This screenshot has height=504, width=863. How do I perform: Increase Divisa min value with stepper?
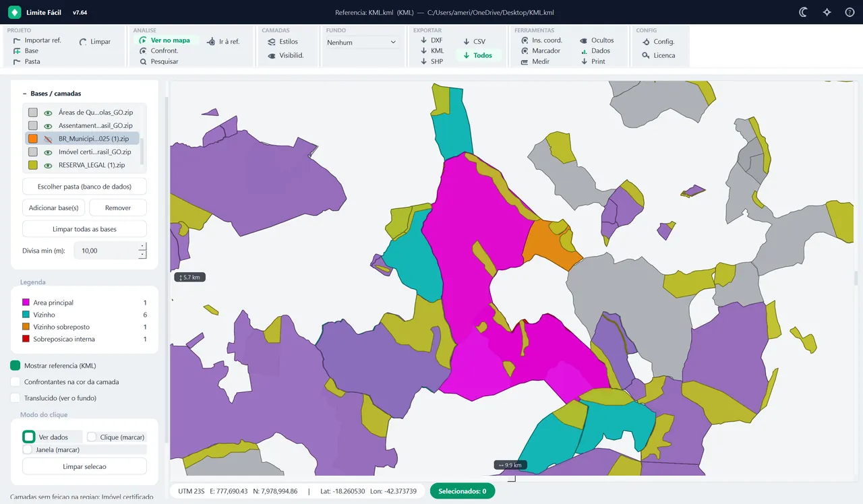click(x=142, y=247)
